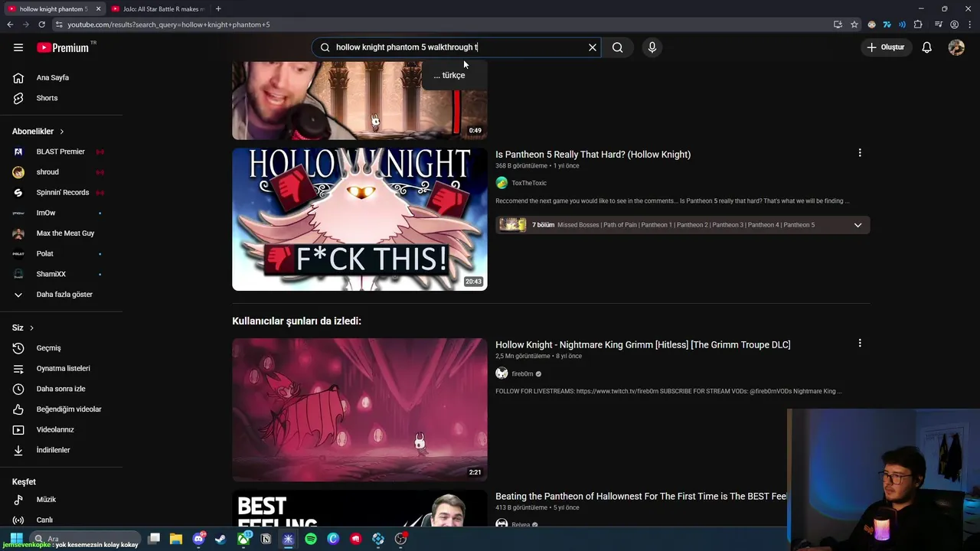
Task: Close the hollow knight phantom tab
Action: click(98, 8)
